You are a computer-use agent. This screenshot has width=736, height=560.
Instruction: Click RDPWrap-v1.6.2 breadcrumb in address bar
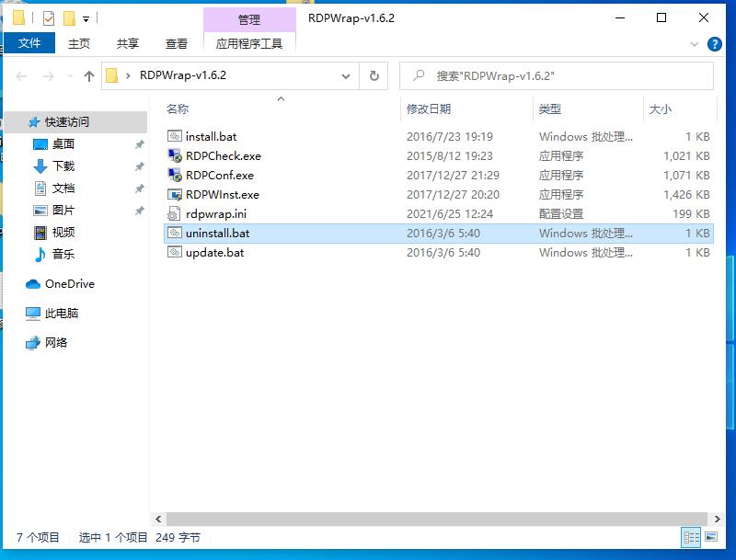tap(182, 75)
